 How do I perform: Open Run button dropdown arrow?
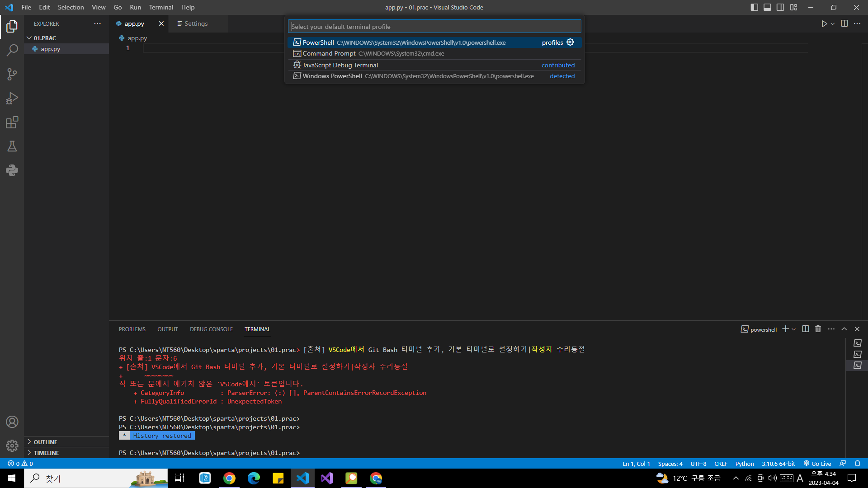[833, 24]
